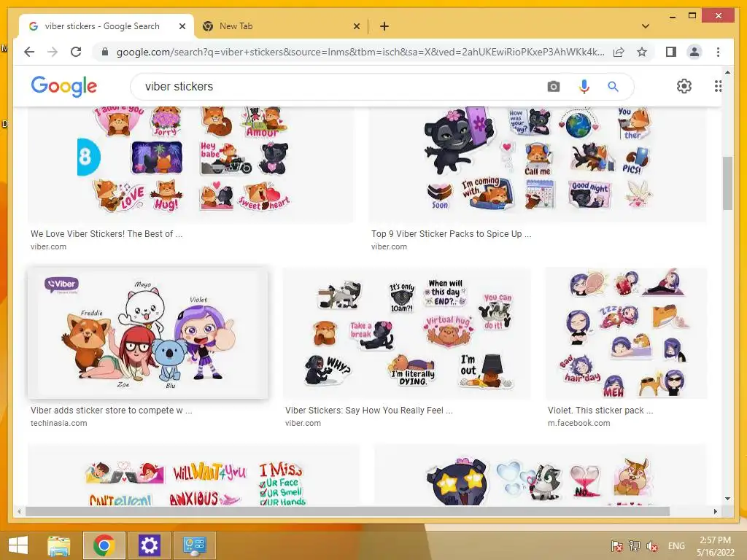This screenshot has width=747, height=560.
Task: Open the Control Panel taskbar icon
Action: tap(194, 545)
